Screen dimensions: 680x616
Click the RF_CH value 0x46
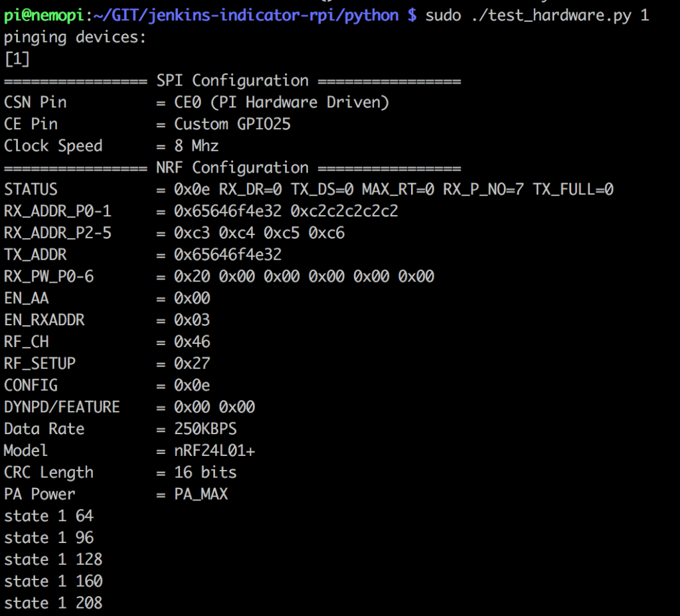coord(192,342)
